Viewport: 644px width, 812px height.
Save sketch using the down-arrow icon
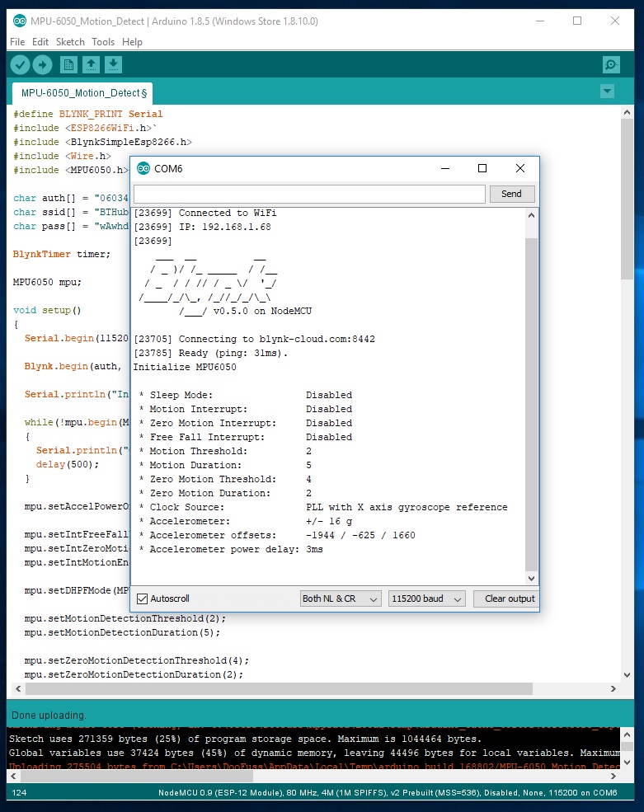coord(114,65)
